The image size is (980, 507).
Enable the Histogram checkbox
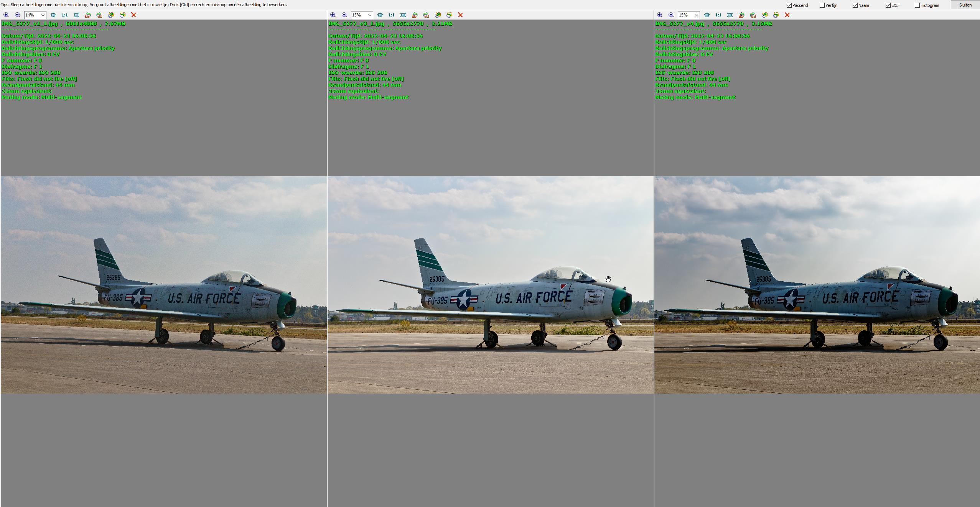917,5
